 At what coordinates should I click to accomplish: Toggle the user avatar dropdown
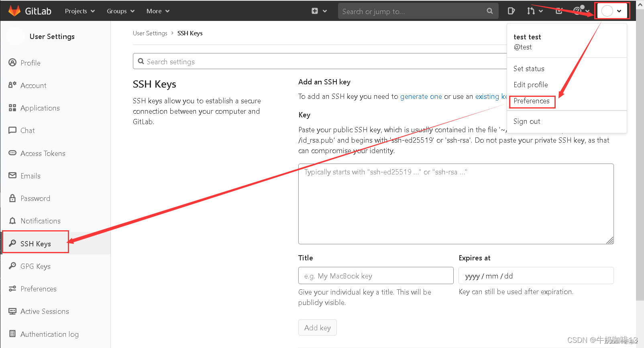(612, 11)
